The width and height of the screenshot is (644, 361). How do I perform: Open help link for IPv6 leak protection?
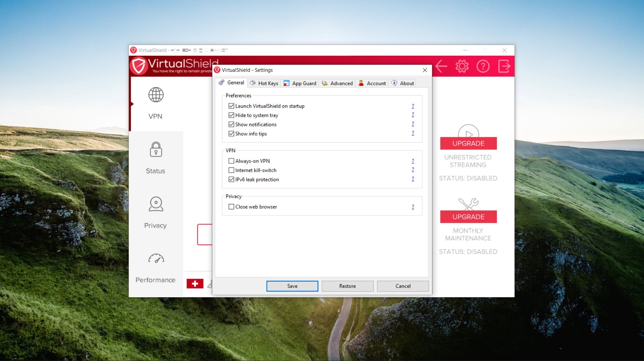tap(413, 179)
